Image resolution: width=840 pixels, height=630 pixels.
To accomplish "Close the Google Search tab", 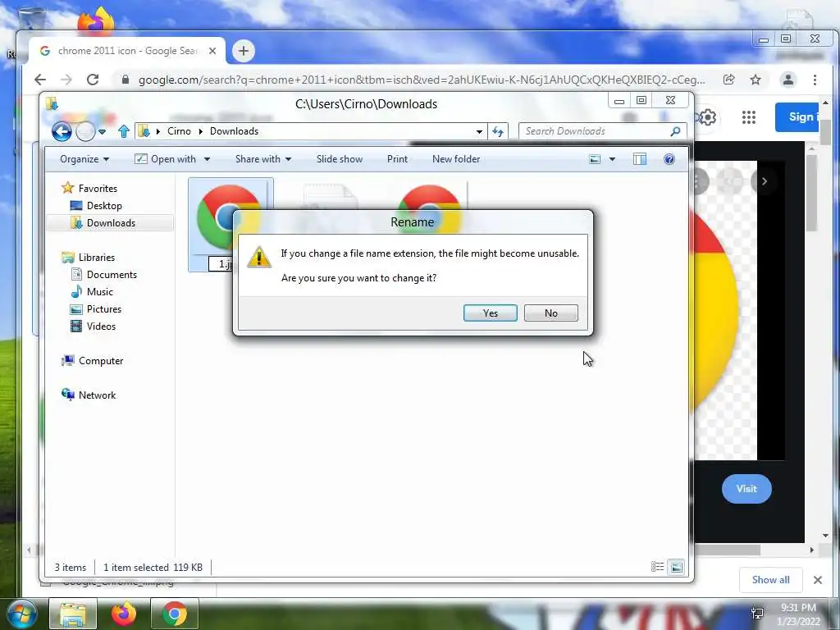I will point(212,51).
